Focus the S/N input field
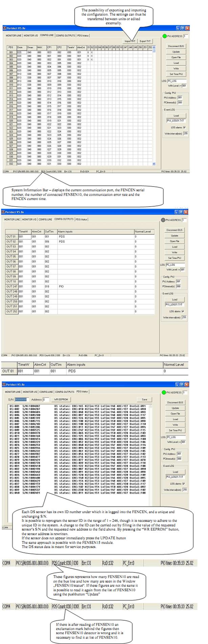 [x=21, y=399]
